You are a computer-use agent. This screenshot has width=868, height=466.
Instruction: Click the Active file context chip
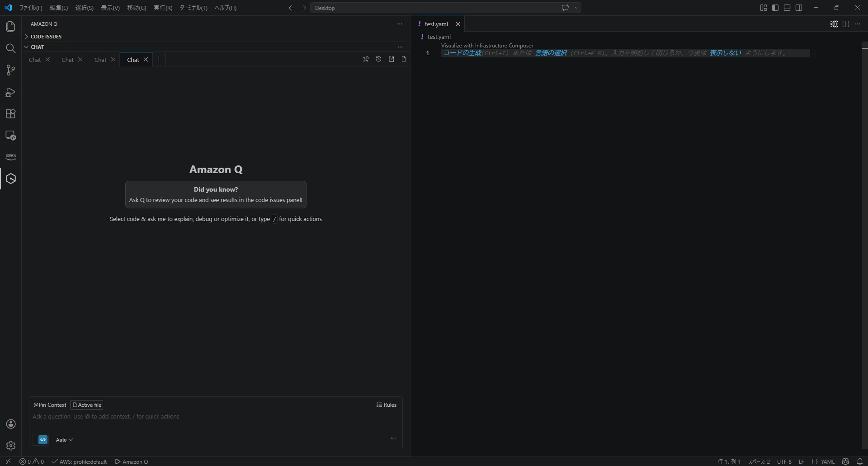click(87, 405)
